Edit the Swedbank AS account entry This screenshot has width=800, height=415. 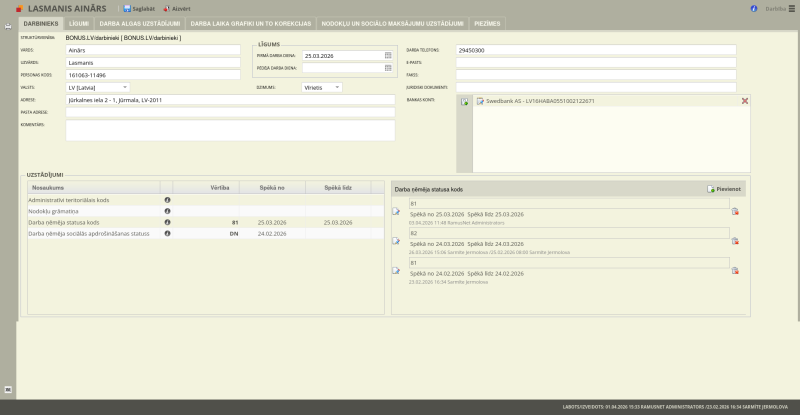click(481, 101)
